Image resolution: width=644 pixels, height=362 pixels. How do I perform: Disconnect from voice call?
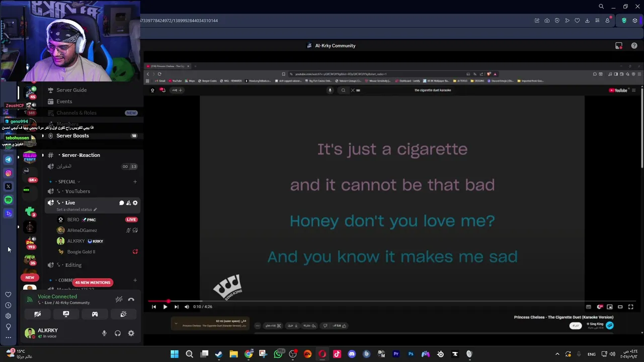click(x=131, y=299)
